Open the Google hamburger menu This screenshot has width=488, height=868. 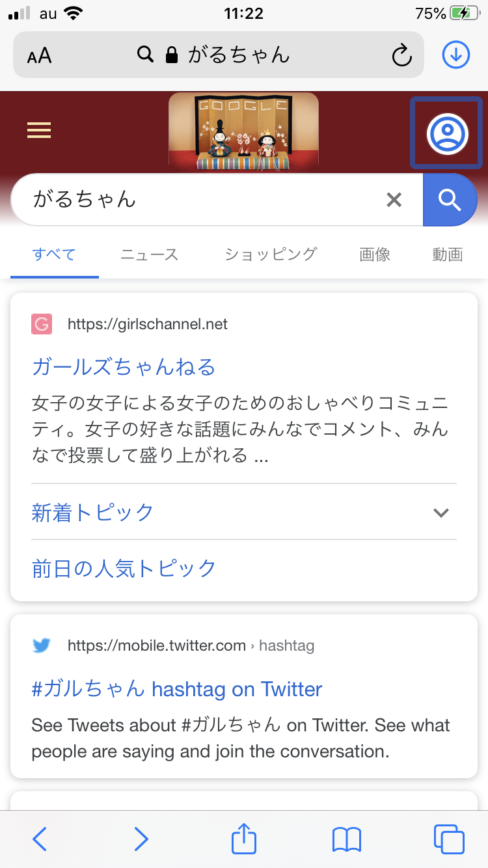point(39,131)
